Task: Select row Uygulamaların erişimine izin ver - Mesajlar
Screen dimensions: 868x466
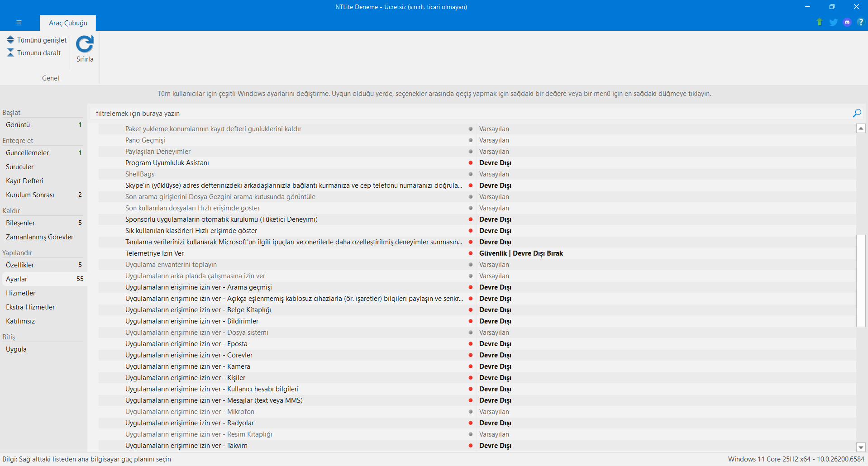Action: click(x=477, y=400)
